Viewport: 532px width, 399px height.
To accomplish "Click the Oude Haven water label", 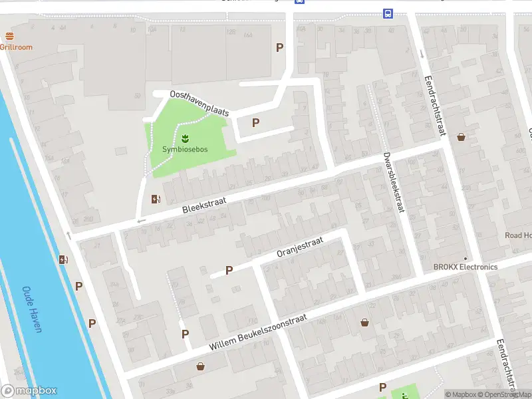I will click(x=31, y=309).
